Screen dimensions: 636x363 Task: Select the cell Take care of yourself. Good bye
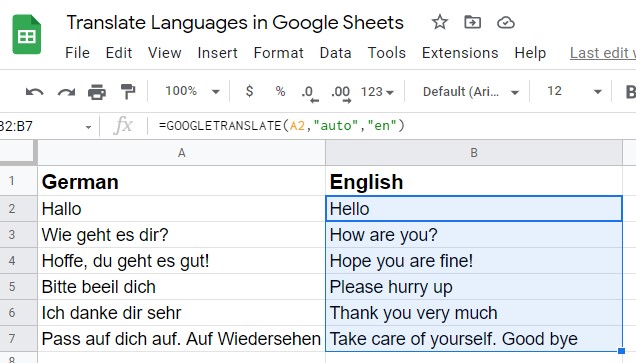point(474,338)
